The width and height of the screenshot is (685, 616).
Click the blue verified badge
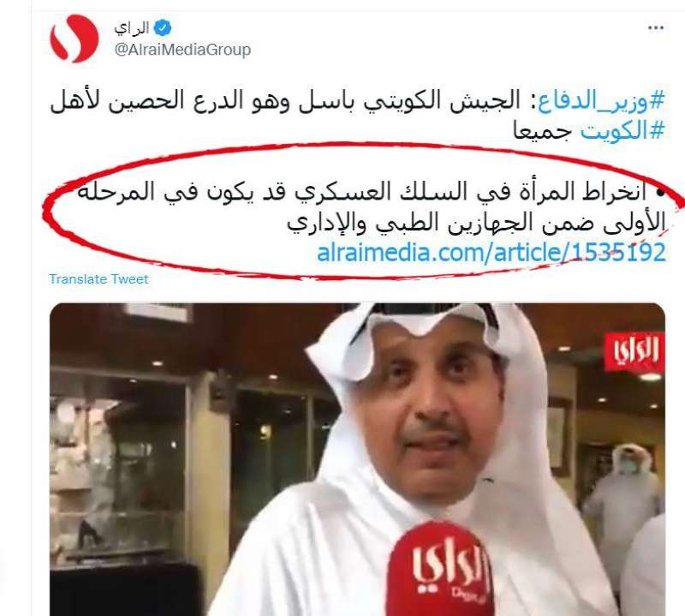tap(163, 28)
